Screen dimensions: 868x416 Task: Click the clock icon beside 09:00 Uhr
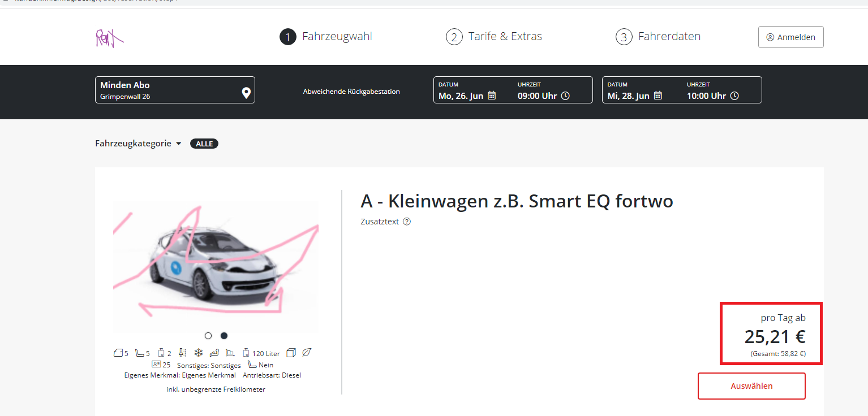(x=565, y=96)
